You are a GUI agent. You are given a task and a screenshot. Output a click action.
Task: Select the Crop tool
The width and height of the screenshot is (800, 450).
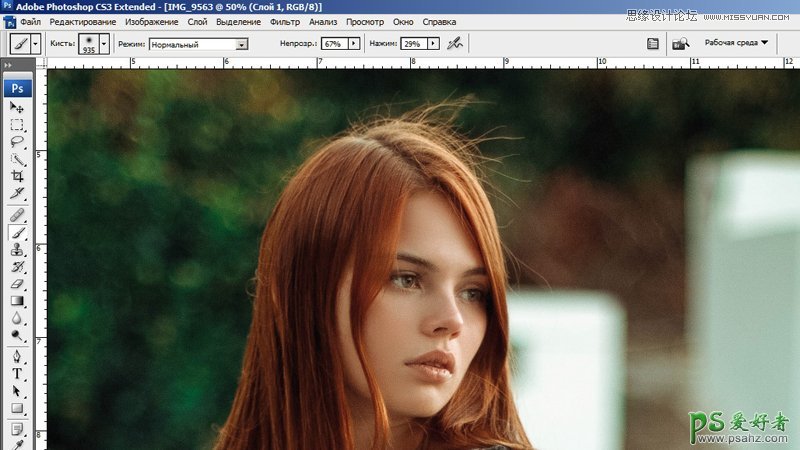tap(17, 176)
